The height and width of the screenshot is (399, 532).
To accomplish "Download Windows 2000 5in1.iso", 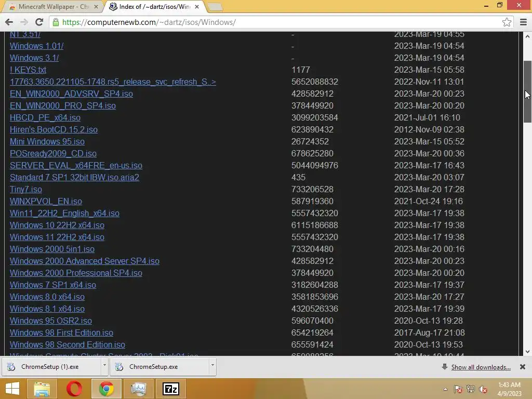I will pos(52,249).
